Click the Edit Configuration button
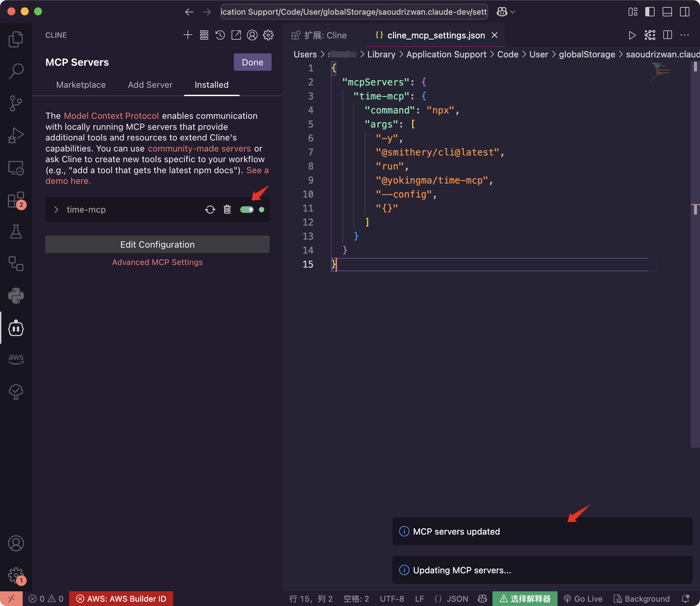The image size is (700, 606). [157, 244]
